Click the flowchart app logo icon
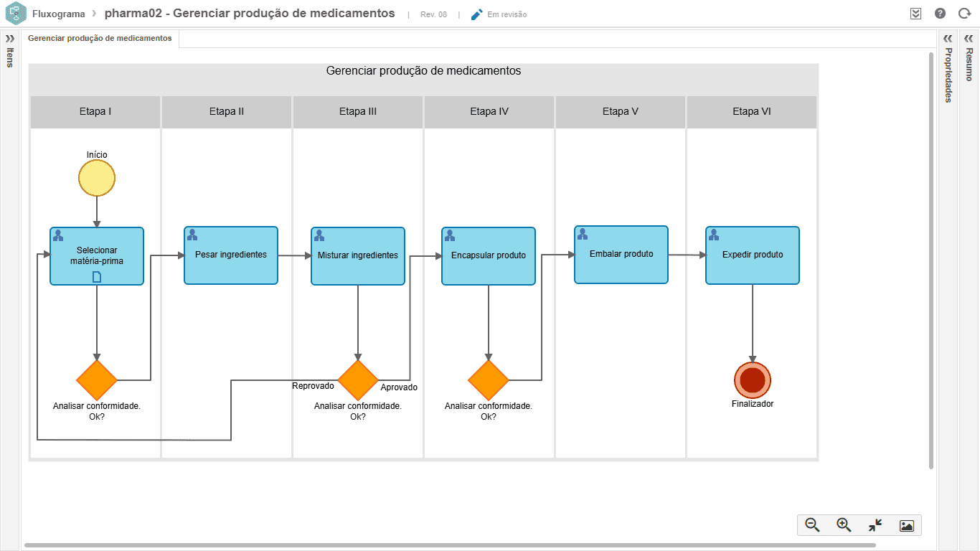The height and width of the screenshot is (551, 980). click(15, 14)
